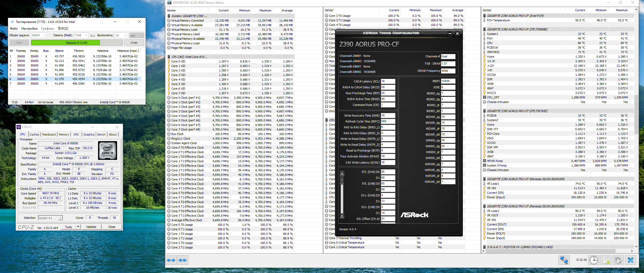Click the Validate button in CPU-Z

click(x=91, y=227)
